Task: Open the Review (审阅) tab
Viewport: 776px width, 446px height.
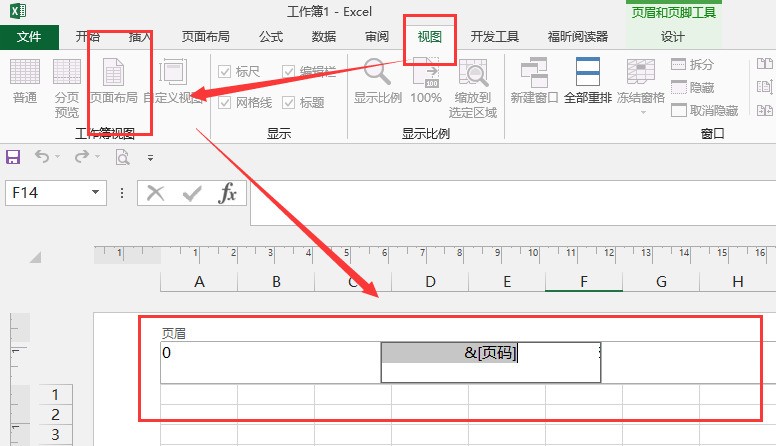Action: coord(377,37)
